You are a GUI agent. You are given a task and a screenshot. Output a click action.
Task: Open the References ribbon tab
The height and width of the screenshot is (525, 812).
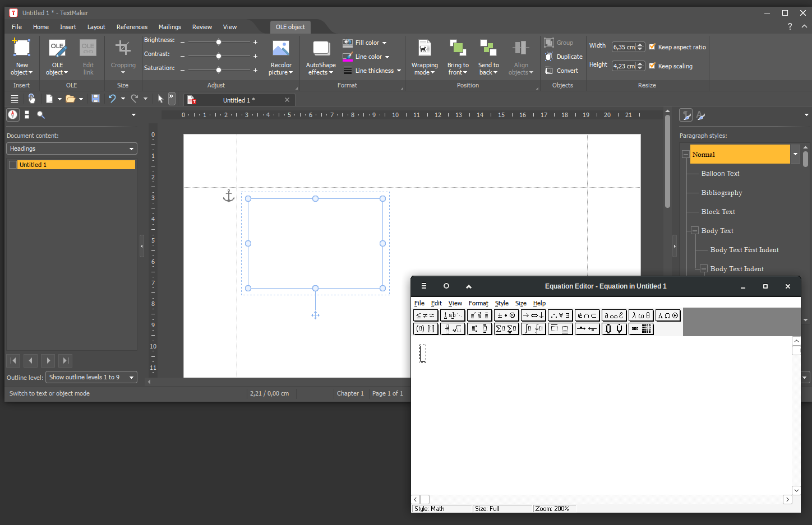pos(132,27)
